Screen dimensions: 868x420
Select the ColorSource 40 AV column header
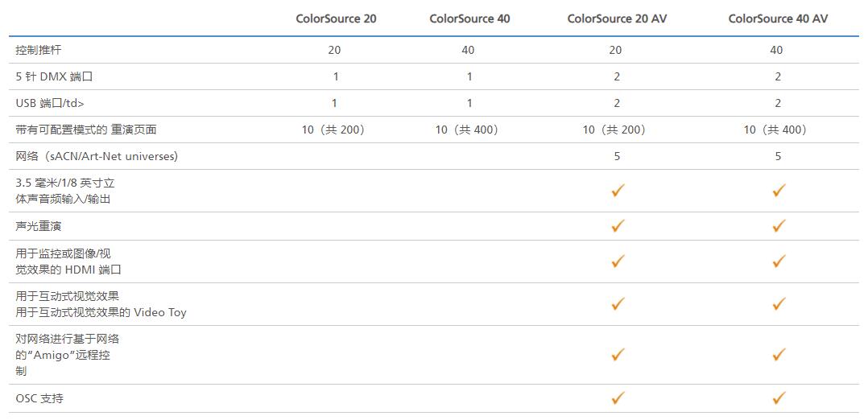(x=778, y=19)
